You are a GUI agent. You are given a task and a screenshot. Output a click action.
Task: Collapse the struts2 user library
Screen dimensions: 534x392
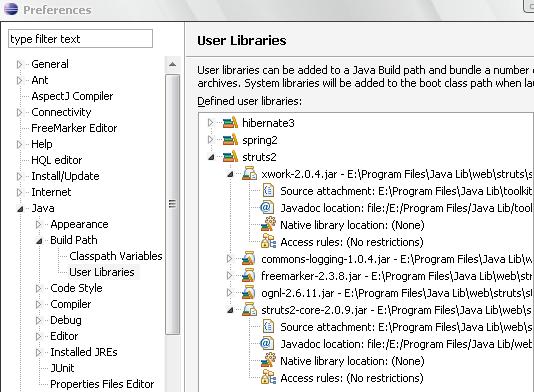(x=211, y=157)
